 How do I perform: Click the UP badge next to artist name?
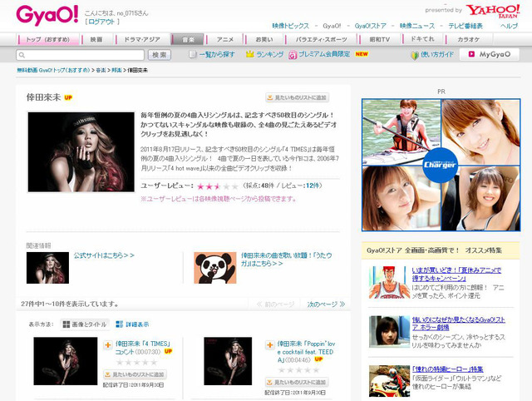[x=68, y=98]
